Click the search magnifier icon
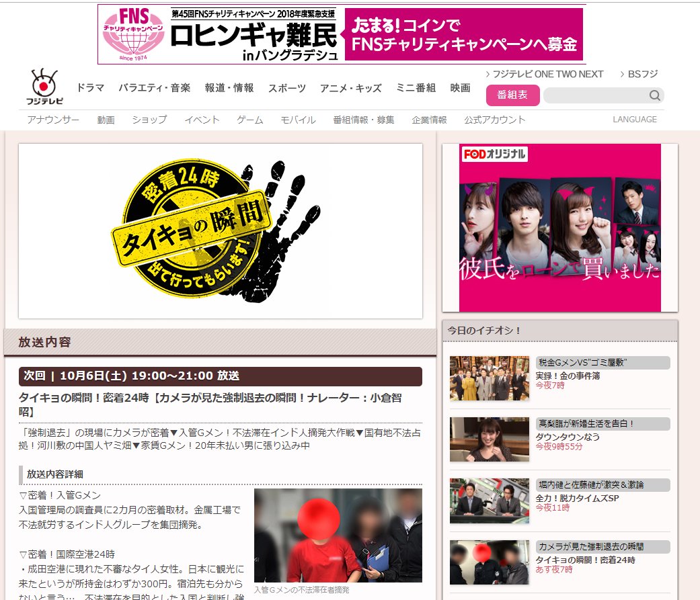 654,95
